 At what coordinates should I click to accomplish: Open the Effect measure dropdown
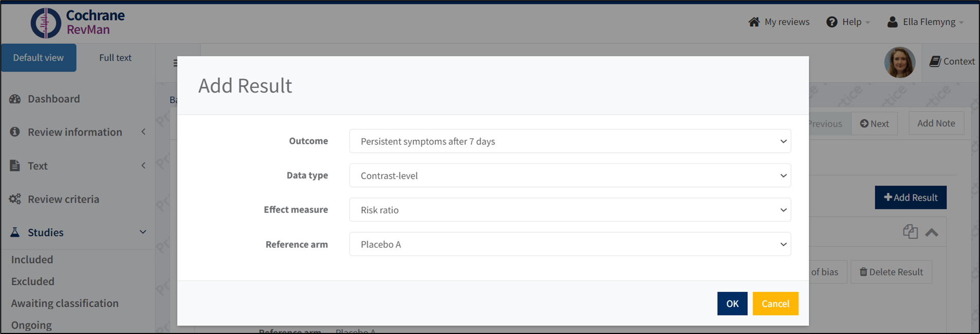click(570, 210)
